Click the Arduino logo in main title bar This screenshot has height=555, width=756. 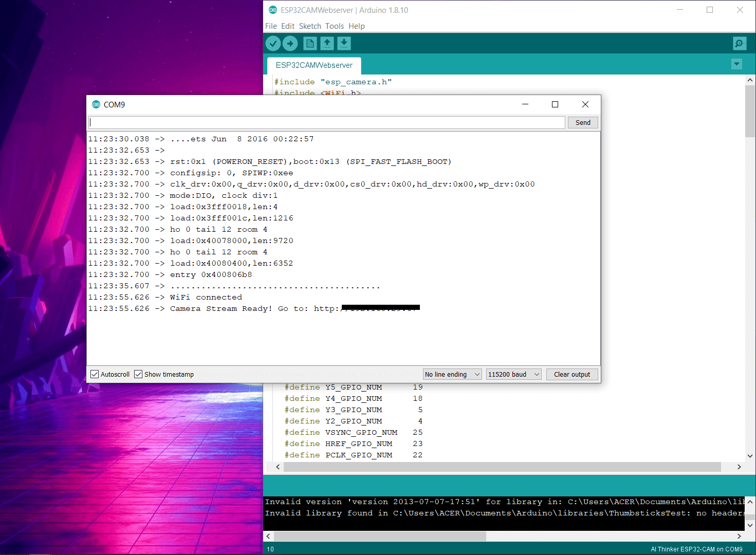(273, 10)
